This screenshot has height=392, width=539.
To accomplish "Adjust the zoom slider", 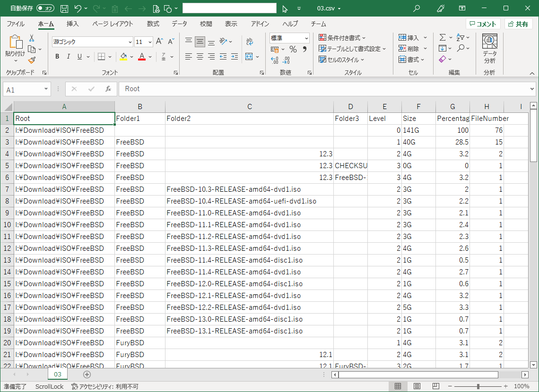I will [x=478, y=386].
